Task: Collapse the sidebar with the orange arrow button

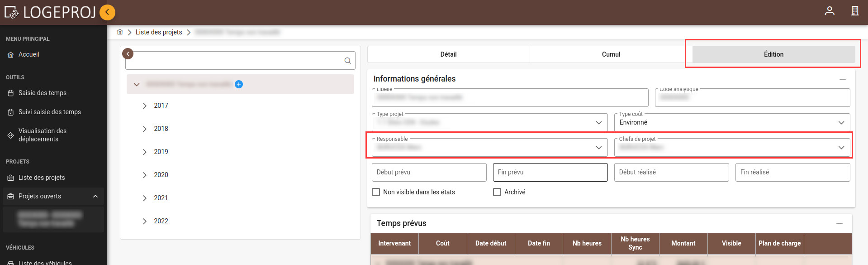Action: pos(107,12)
